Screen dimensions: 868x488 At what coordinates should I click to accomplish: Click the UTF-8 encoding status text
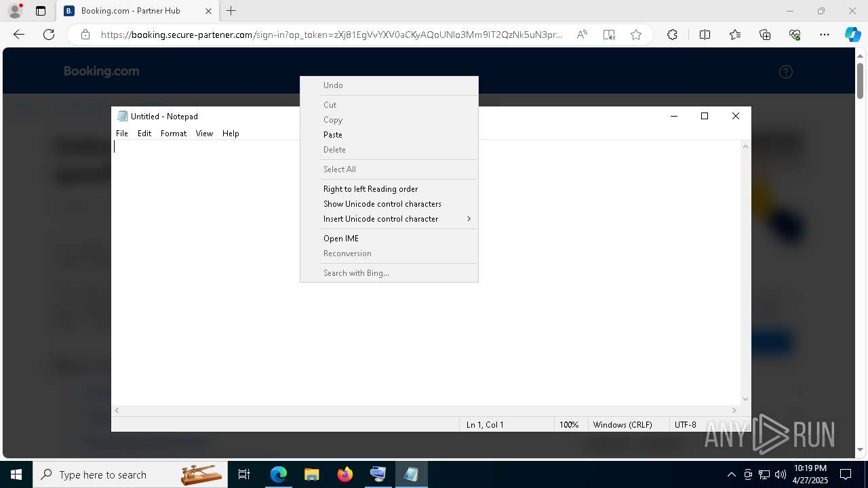(x=686, y=425)
